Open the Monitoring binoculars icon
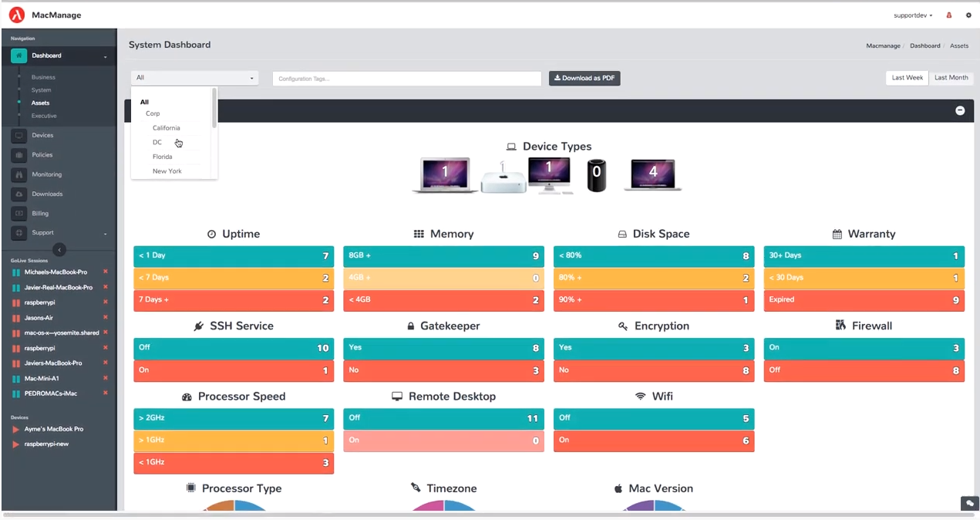980x520 pixels. point(19,174)
